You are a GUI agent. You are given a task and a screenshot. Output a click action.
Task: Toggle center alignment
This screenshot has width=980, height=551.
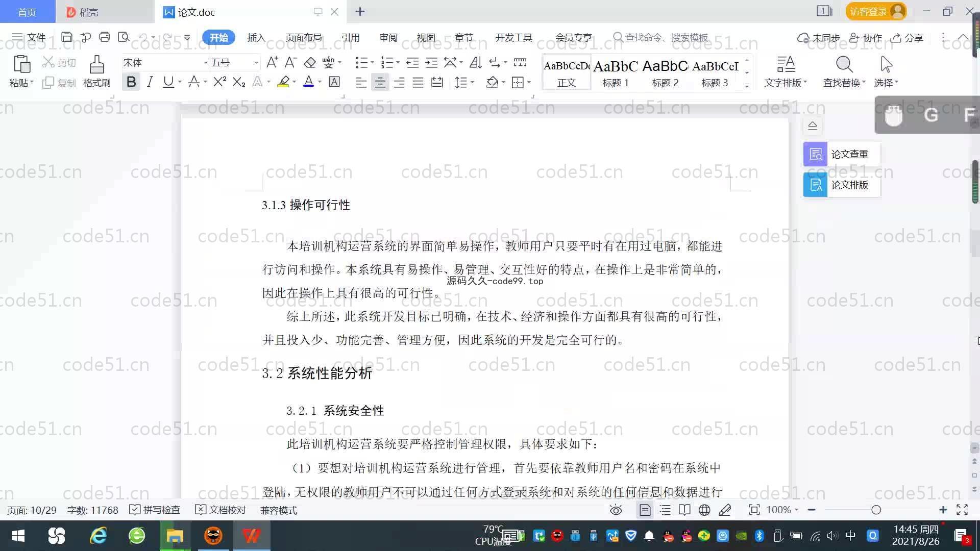pyautogui.click(x=380, y=82)
